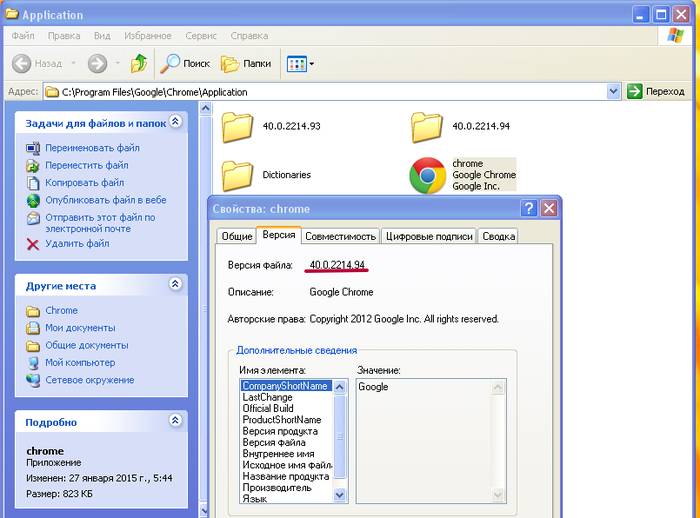The height and width of the screenshot is (518, 700).
Task: Collapse the Задачи для файлов и папок panel
Action: pos(175,121)
